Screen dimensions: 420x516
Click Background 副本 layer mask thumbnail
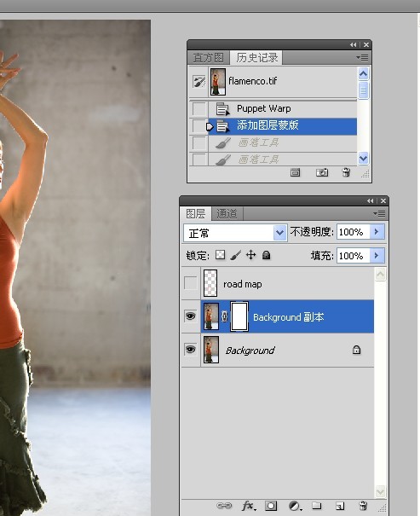point(239,316)
